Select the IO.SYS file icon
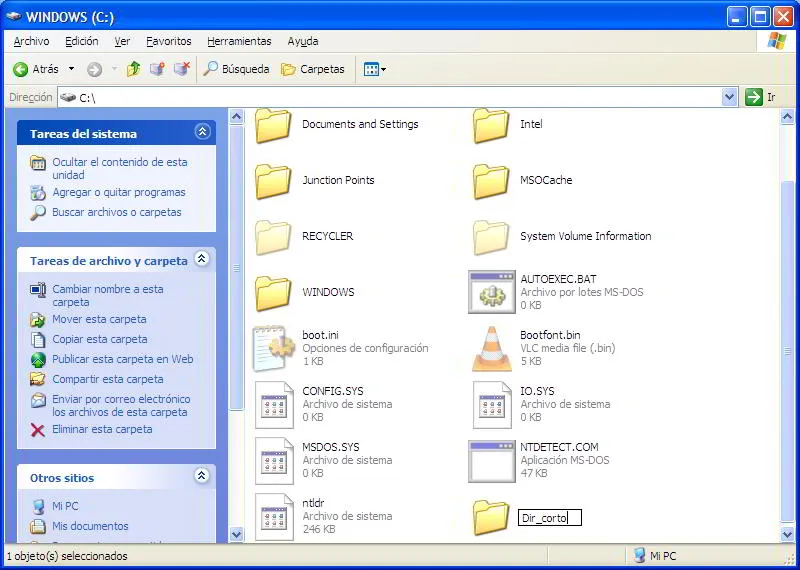 pos(492,405)
